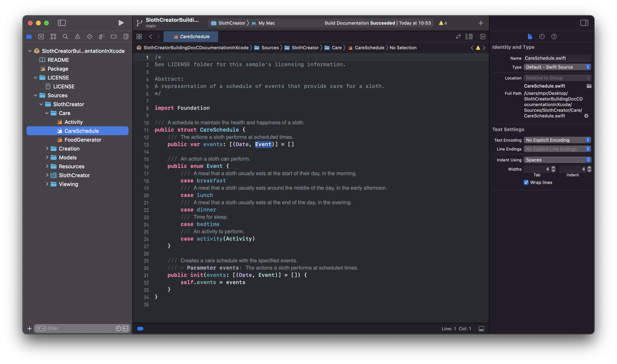Show the History inspector clock icon
Viewport: 617px width, 364px height.
coord(542,37)
